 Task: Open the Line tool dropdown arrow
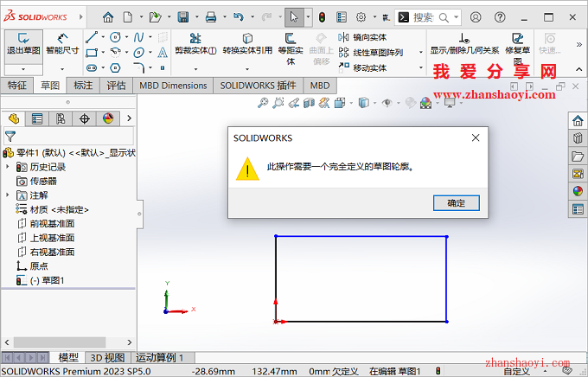tap(103, 37)
